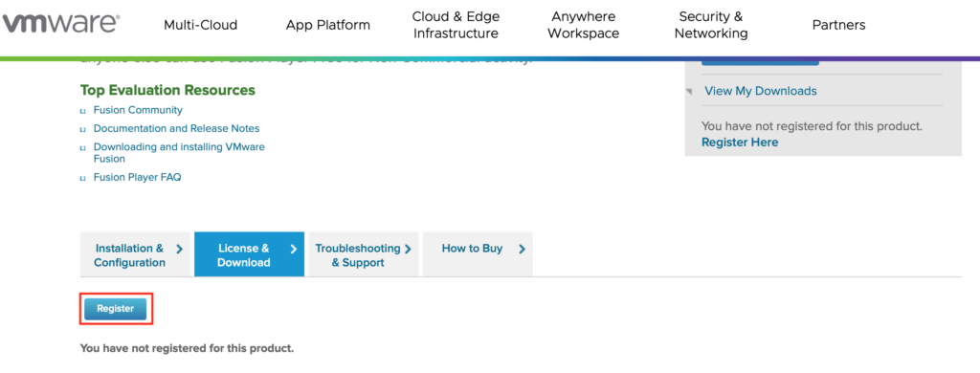980x373 pixels.
Task: Click the blue Register button
Action: [116, 309]
